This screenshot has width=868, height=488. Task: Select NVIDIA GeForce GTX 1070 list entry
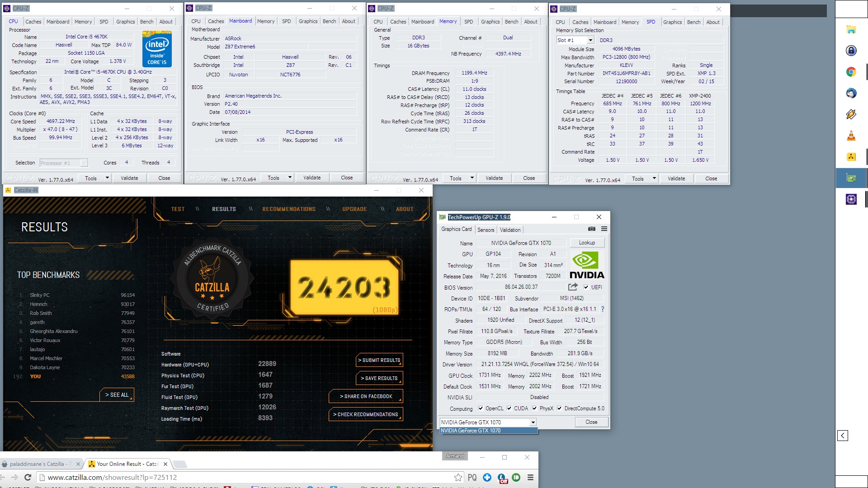[x=489, y=431]
